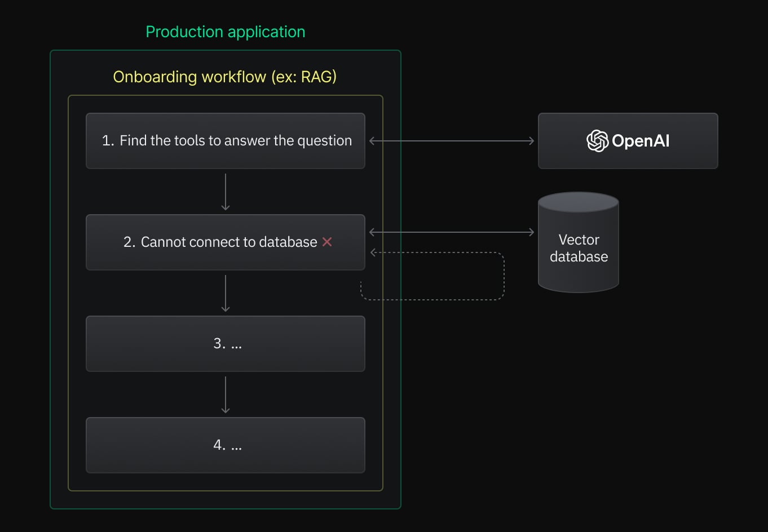This screenshot has width=768, height=532.
Task: Click the solid arrowhead pointing at the Vector database
Action: [531, 232]
